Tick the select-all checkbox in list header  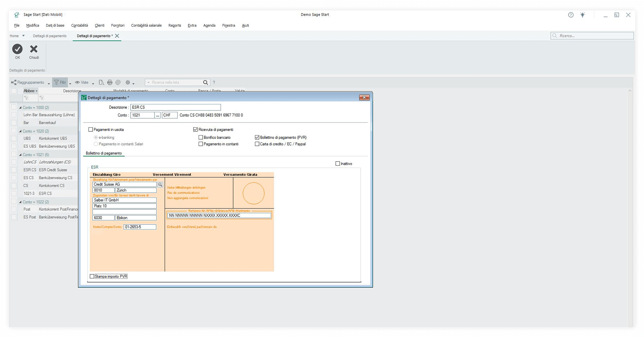click(14, 91)
